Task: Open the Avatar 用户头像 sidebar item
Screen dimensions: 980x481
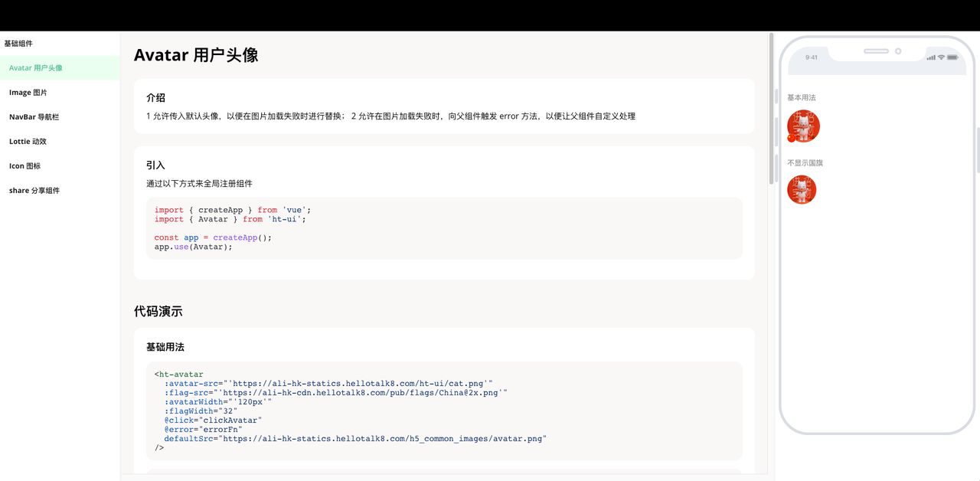Action: pyautogui.click(x=60, y=68)
